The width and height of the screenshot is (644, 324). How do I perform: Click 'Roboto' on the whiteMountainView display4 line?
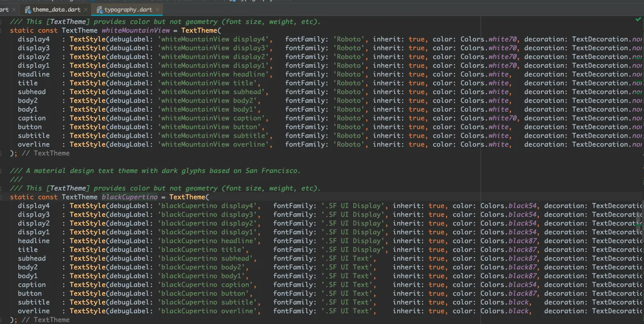(349, 39)
